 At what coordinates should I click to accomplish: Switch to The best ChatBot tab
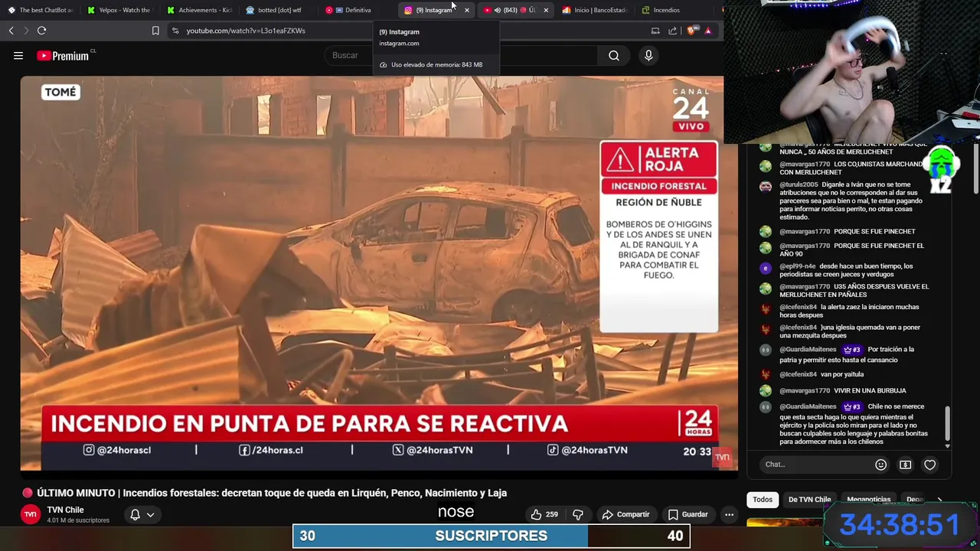pyautogui.click(x=40, y=10)
